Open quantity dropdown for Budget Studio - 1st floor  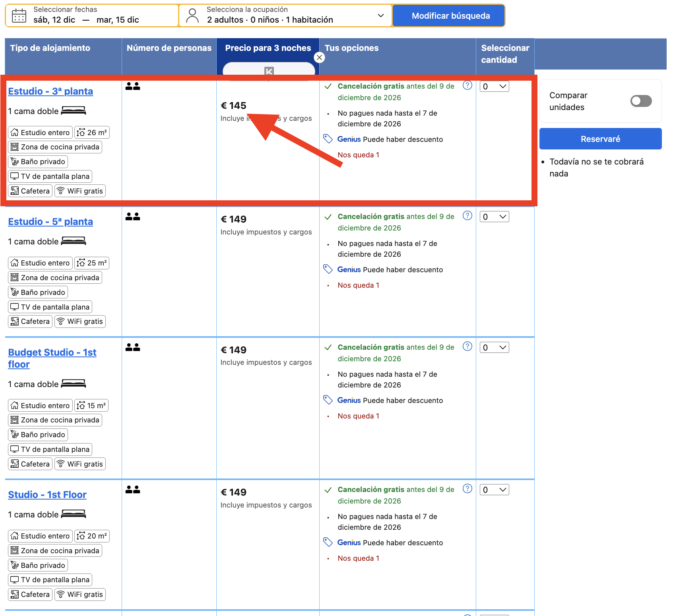click(x=494, y=347)
